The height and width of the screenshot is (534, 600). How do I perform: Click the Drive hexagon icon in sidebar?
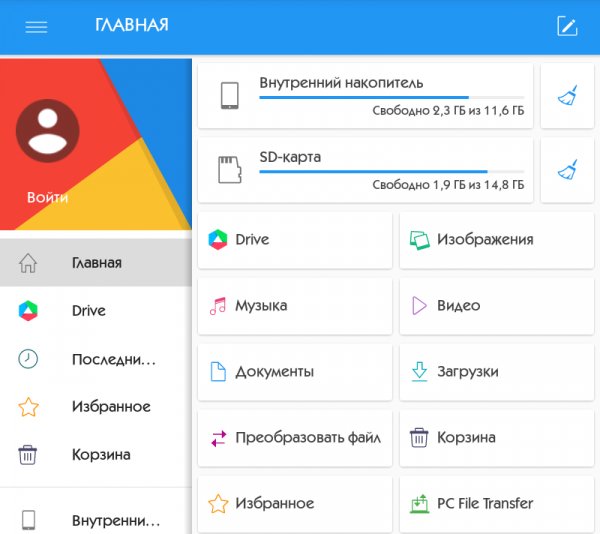[28, 311]
